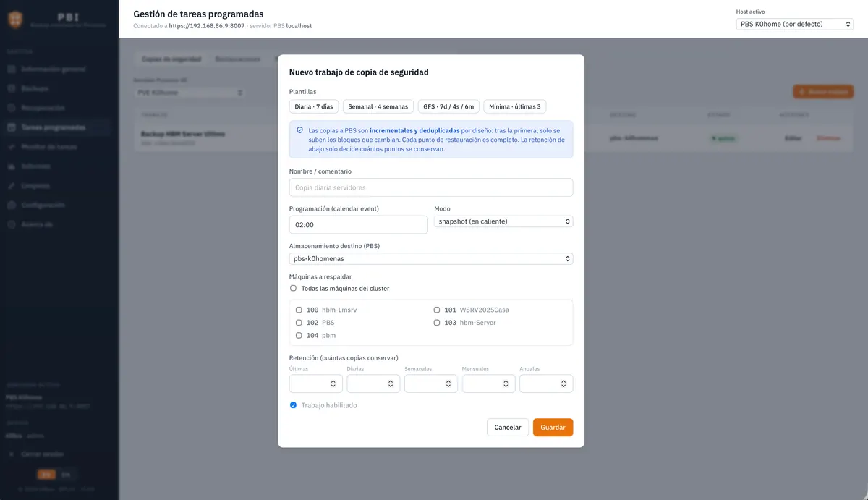The image size is (868, 500).
Task: Select VM 103 hbm-Server checkbox
Action: click(437, 323)
